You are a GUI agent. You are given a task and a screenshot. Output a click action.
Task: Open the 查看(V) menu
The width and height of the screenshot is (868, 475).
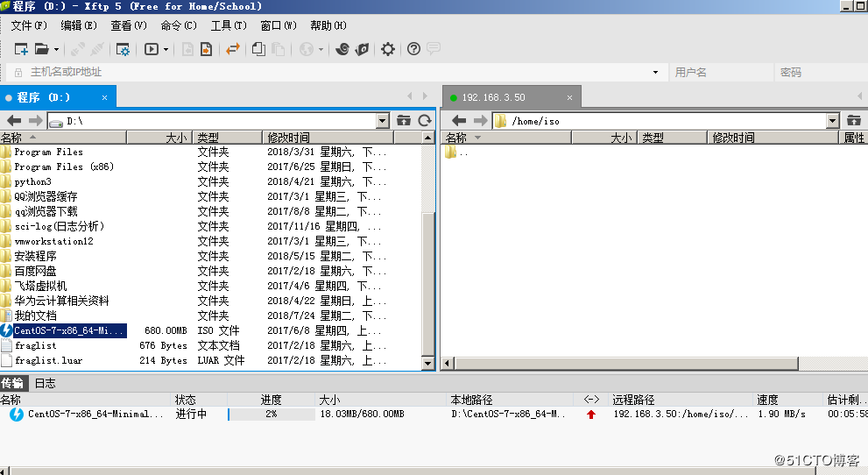(x=129, y=25)
